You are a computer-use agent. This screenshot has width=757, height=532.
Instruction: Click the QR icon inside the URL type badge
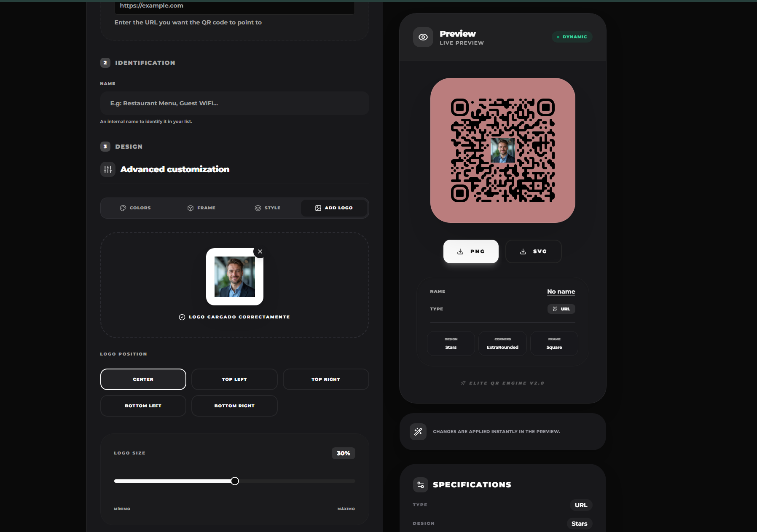[555, 309]
